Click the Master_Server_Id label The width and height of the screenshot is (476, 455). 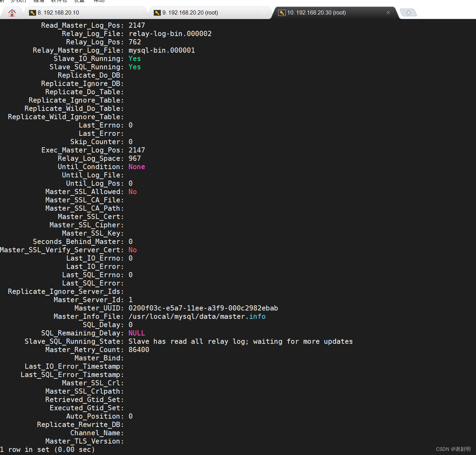click(89, 300)
